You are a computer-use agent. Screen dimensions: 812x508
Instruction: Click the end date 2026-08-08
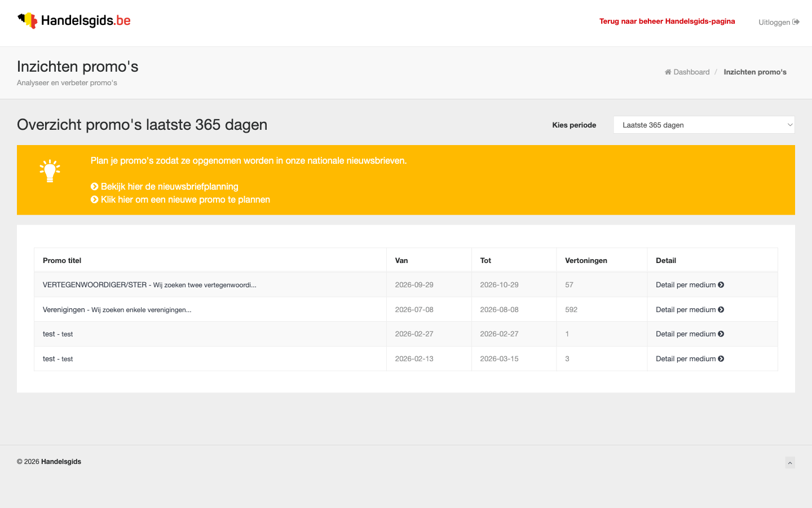coord(499,310)
